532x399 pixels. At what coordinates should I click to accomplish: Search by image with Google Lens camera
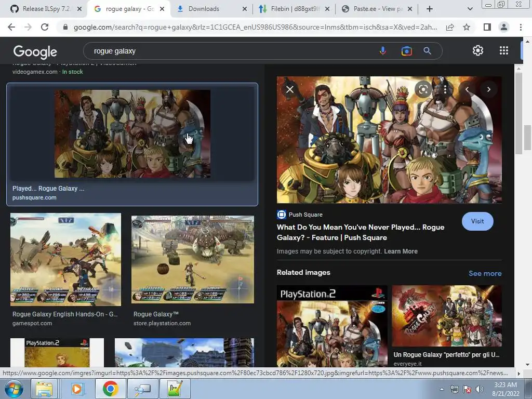pos(406,51)
